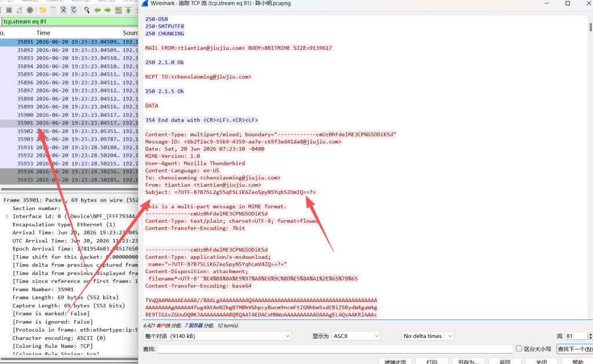Click the display filter field tcp.stream eq 81
593x364 pixels.
[69, 21]
